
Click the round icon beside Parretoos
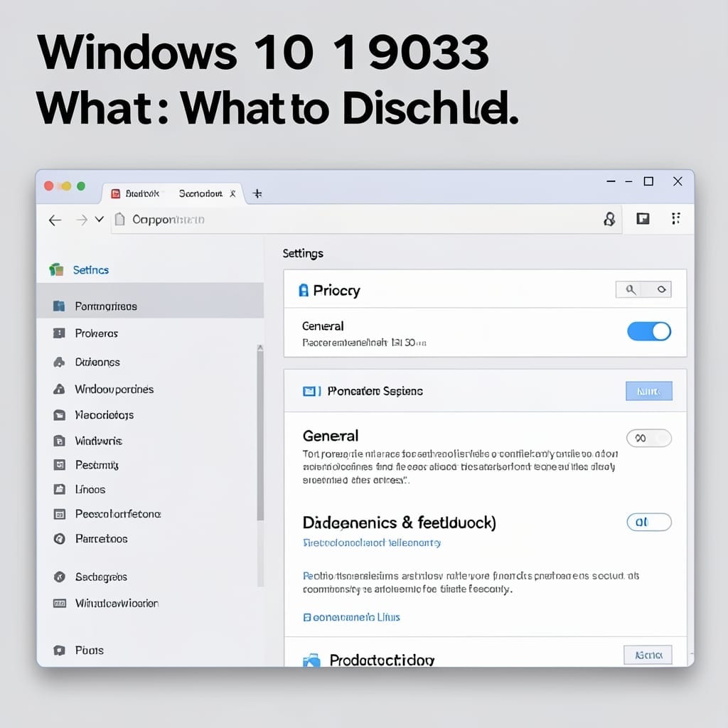(60, 539)
